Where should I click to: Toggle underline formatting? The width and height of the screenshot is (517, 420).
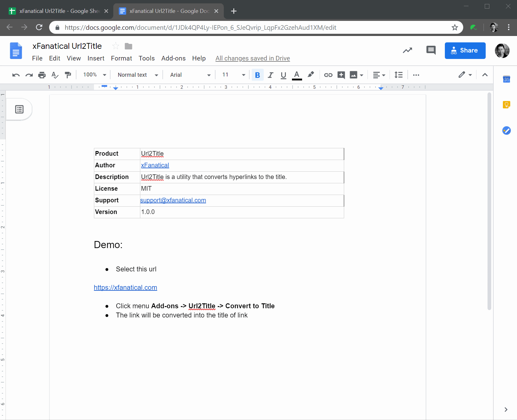click(x=283, y=75)
